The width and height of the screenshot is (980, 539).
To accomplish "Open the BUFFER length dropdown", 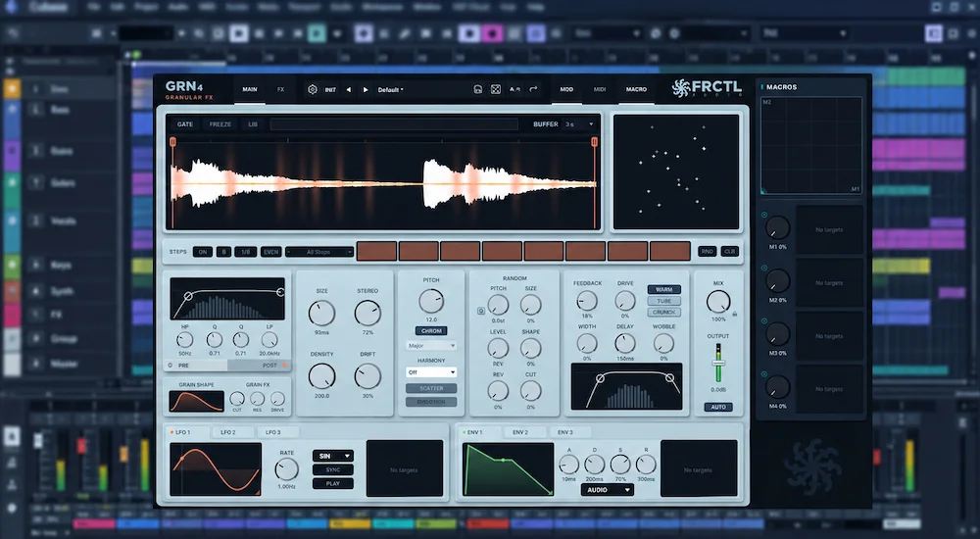I will (579, 124).
